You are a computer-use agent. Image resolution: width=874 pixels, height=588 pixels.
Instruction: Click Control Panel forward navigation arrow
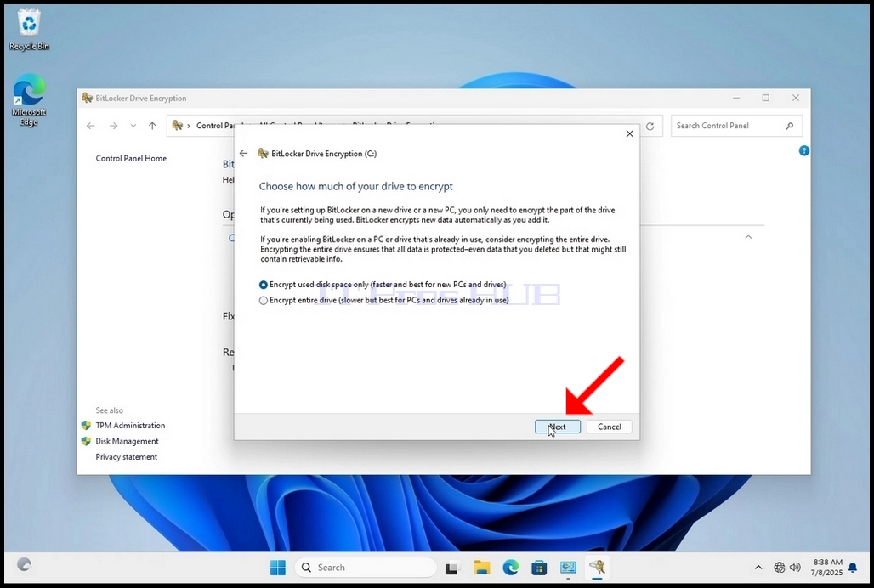[x=113, y=126]
